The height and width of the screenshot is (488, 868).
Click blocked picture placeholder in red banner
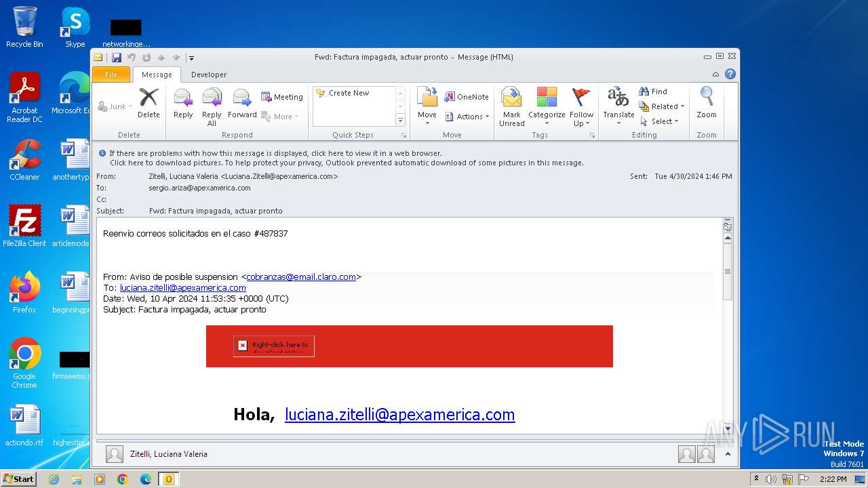(273, 346)
